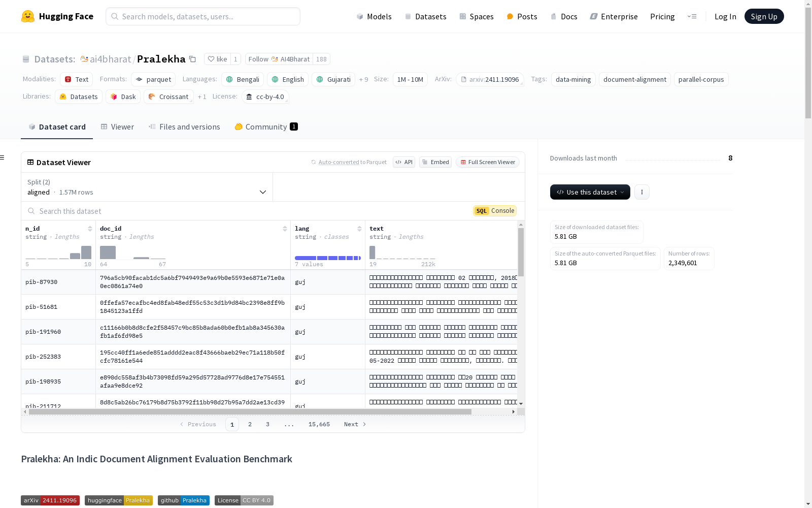Open the ai4bharat organization link
This screenshot has height=508, width=812.
pos(111,59)
